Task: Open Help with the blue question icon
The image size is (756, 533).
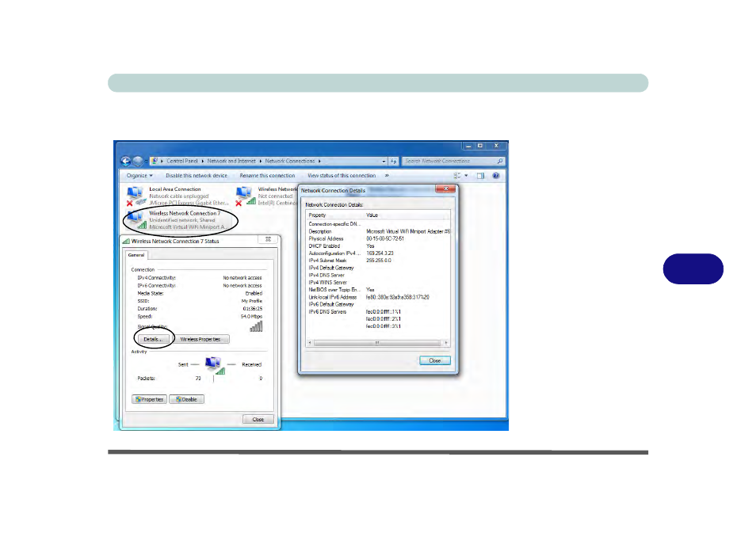Action: pyautogui.click(x=495, y=176)
